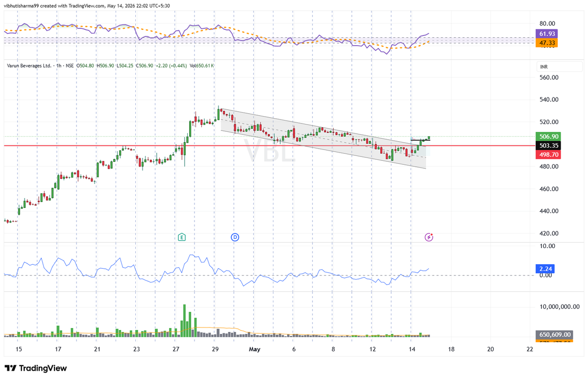588x380 pixels.
Task: Click the '17' date on the time axis
Action: 58,350
